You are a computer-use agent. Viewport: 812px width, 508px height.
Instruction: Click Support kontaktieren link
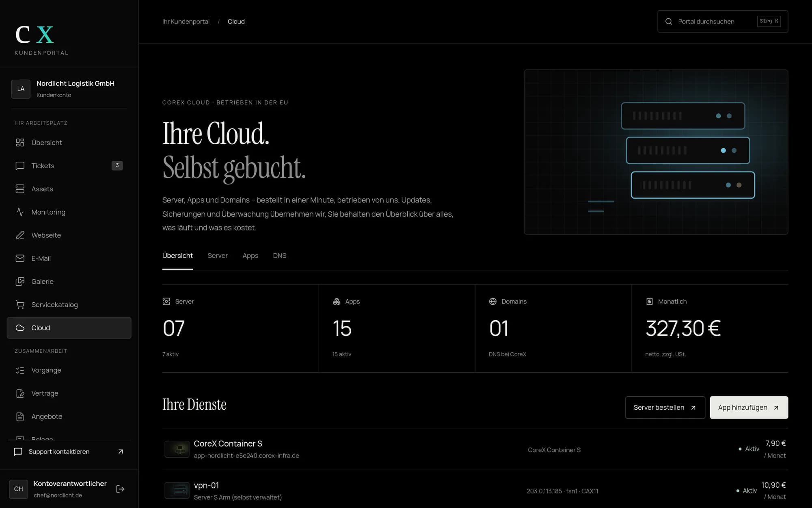click(69, 452)
